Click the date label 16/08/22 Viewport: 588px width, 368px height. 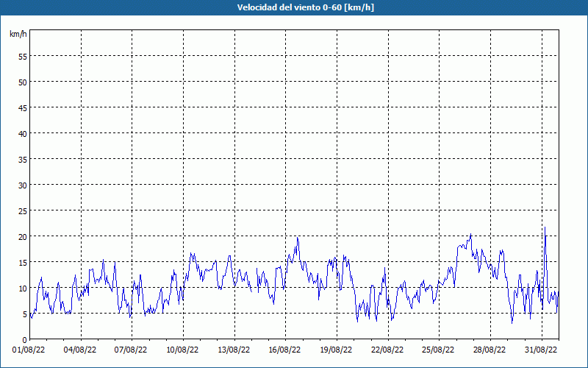(284, 350)
